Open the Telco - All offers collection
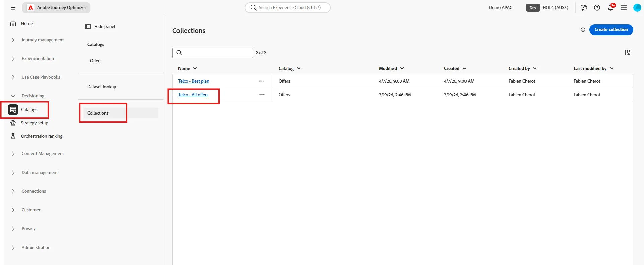Screen dimensions: 644x265 tap(193, 95)
